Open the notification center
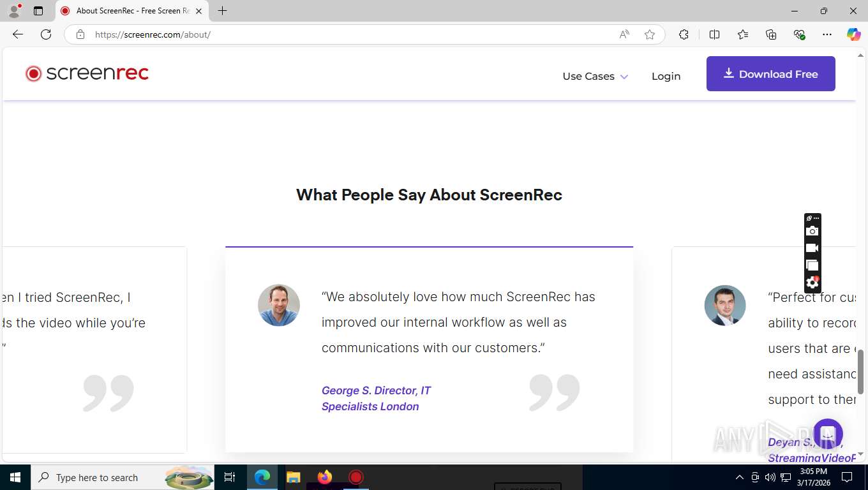 [847, 477]
